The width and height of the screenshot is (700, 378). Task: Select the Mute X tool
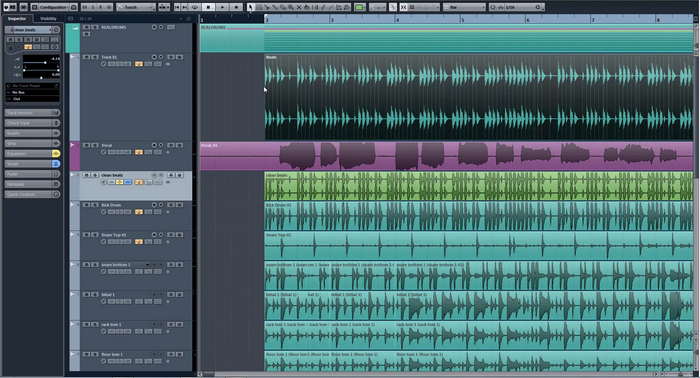(x=299, y=7)
